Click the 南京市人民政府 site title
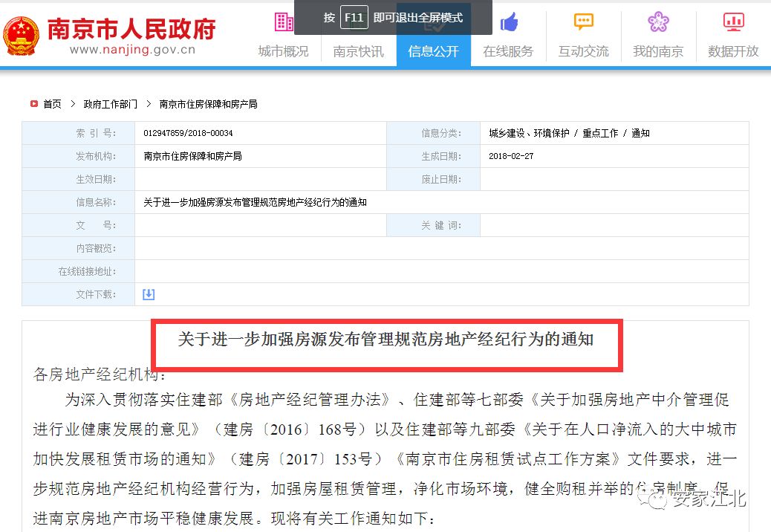 (131, 29)
